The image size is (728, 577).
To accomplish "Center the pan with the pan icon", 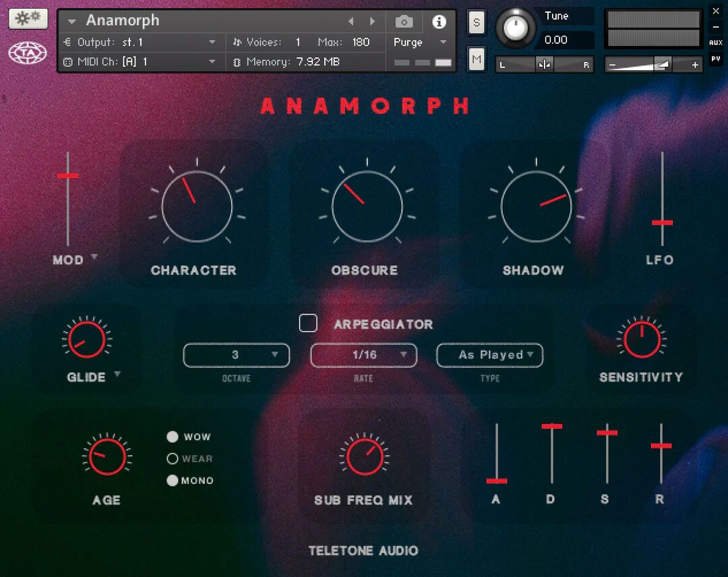I will (544, 64).
